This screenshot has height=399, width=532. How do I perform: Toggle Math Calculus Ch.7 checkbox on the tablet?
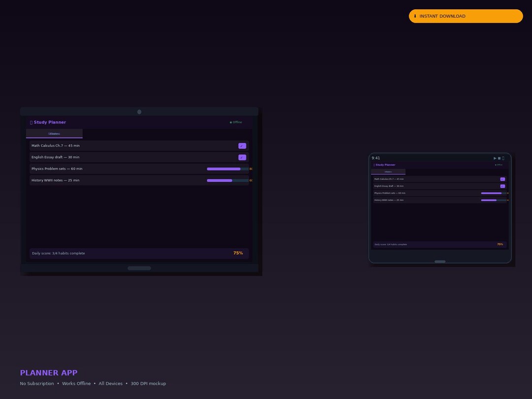pos(502,179)
